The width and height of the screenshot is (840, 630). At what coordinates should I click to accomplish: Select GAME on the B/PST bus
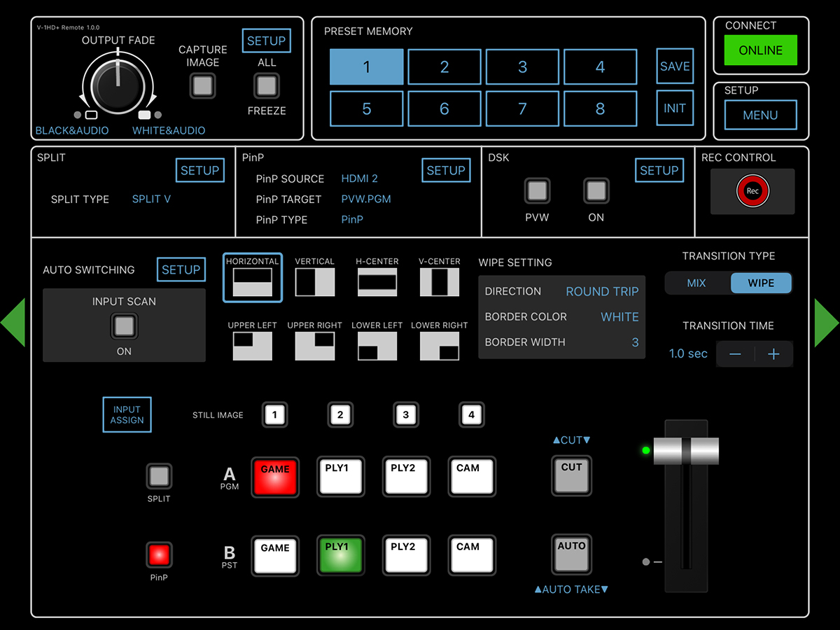coord(275,556)
